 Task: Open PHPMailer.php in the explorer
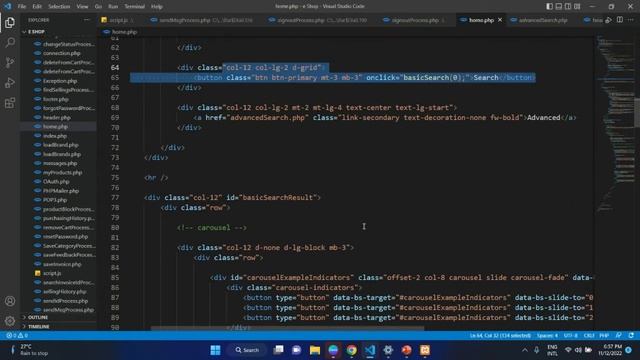click(61, 191)
